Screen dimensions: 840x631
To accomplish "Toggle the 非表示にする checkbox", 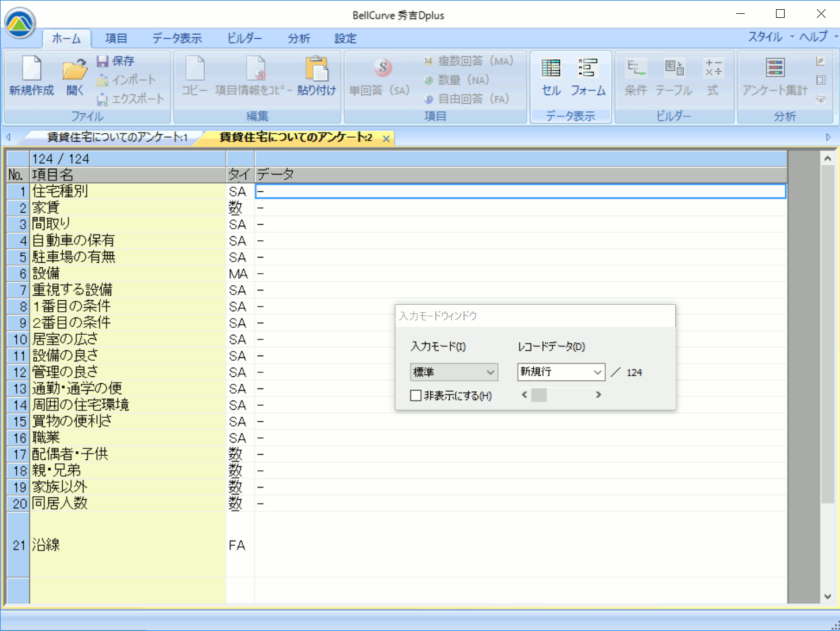I will click(416, 395).
